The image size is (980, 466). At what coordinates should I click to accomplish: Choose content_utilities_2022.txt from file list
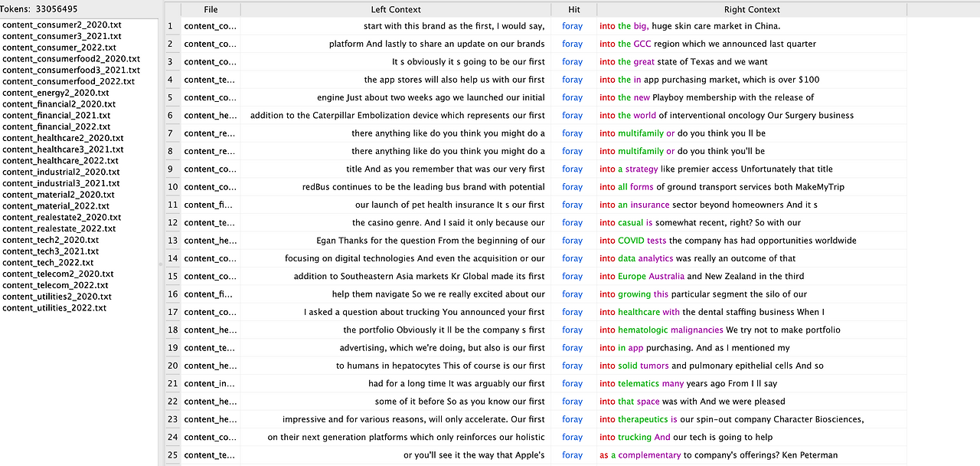point(54,308)
